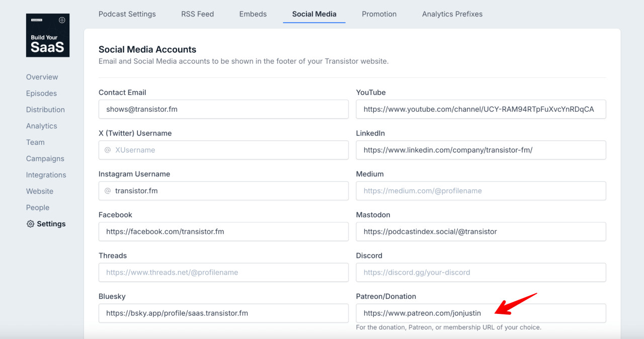Click the empty Discord invite field
This screenshot has height=339, width=644.
480,272
